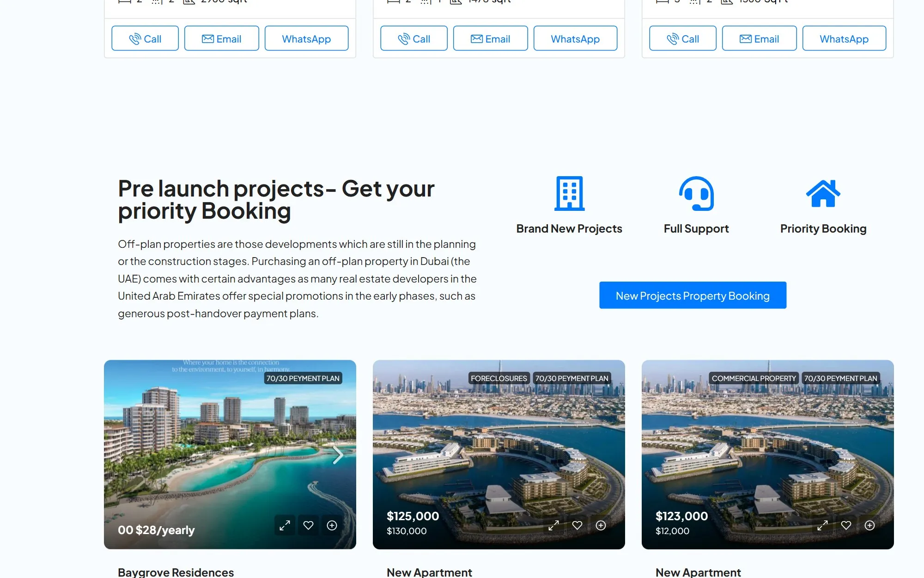Click Call button on the middle listing card
The height and width of the screenshot is (578, 924).
click(x=414, y=38)
